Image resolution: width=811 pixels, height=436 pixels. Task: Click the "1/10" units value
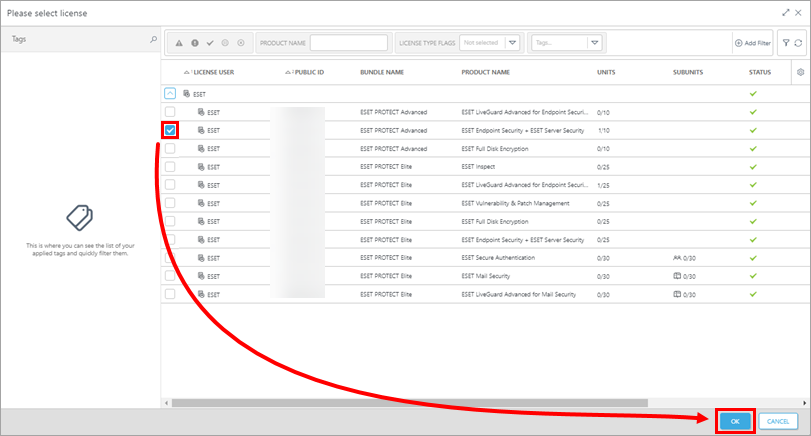point(604,130)
